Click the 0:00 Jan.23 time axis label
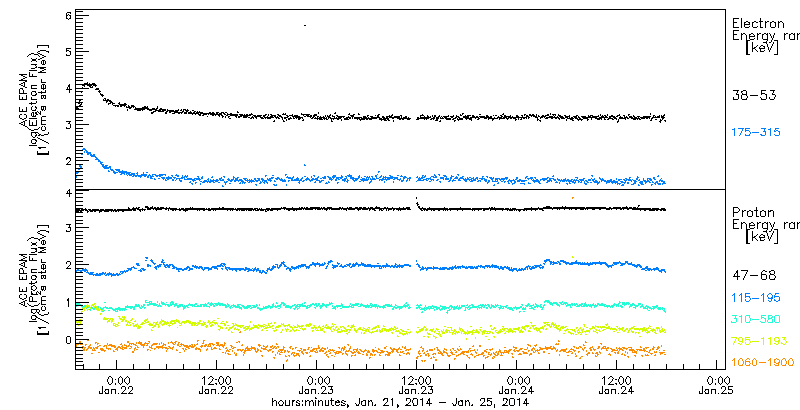The height and width of the screenshot is (410, 800). tap(316, 386)
